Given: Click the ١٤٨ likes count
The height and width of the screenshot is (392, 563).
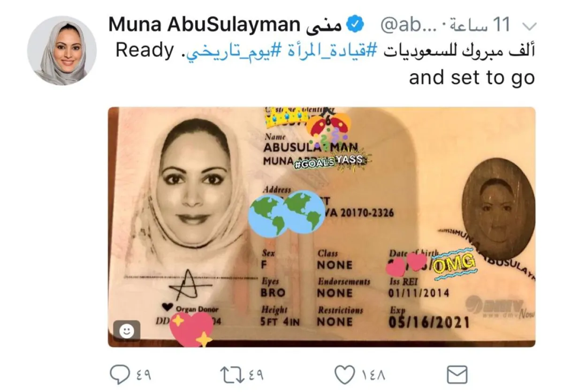Looking at the screenshot, I should 373,375.
